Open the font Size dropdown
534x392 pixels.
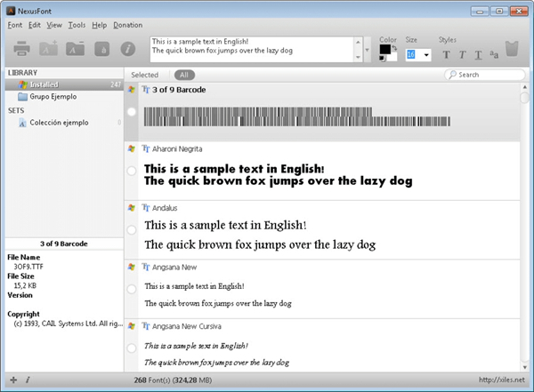pos(427,55)
